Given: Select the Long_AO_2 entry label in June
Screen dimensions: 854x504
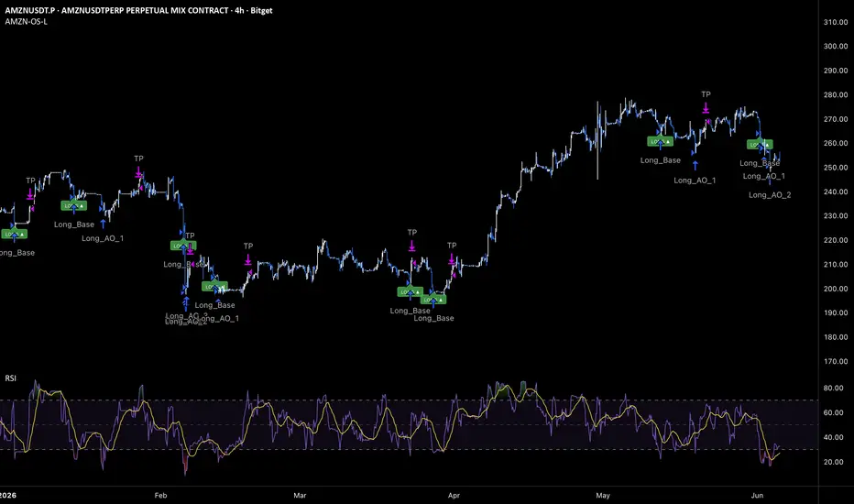Looking at the screenshot, I should (x=770, y=195).
